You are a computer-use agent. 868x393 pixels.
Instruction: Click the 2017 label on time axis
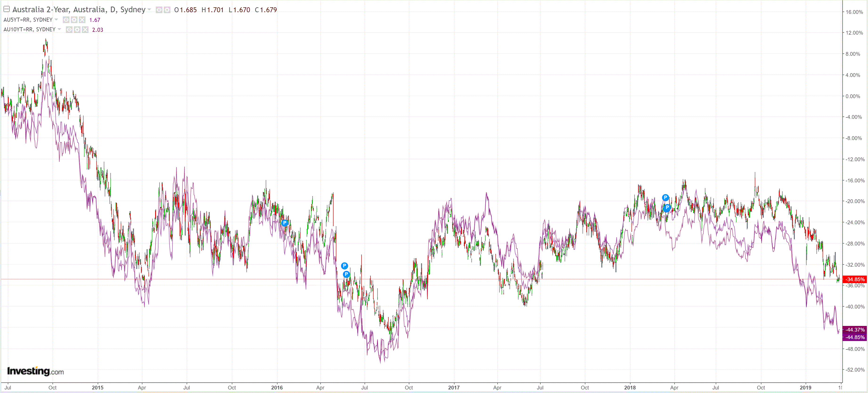(454, 388)
